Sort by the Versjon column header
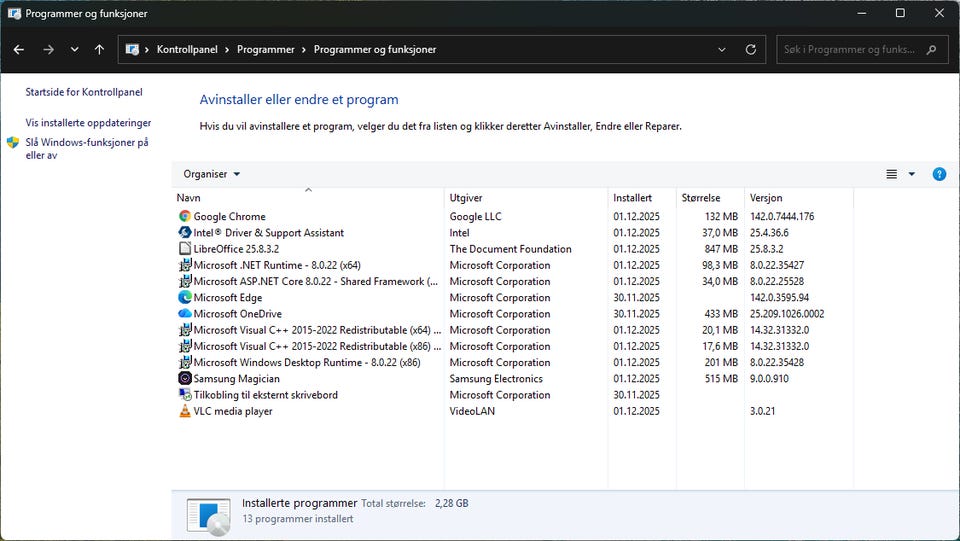The height and width of the screenshot is (541, 960). coord(799,198)
